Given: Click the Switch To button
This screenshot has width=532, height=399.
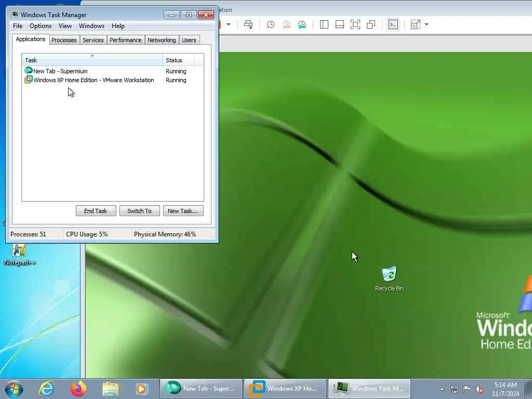Looking at the screenshot, I should 139,211.
